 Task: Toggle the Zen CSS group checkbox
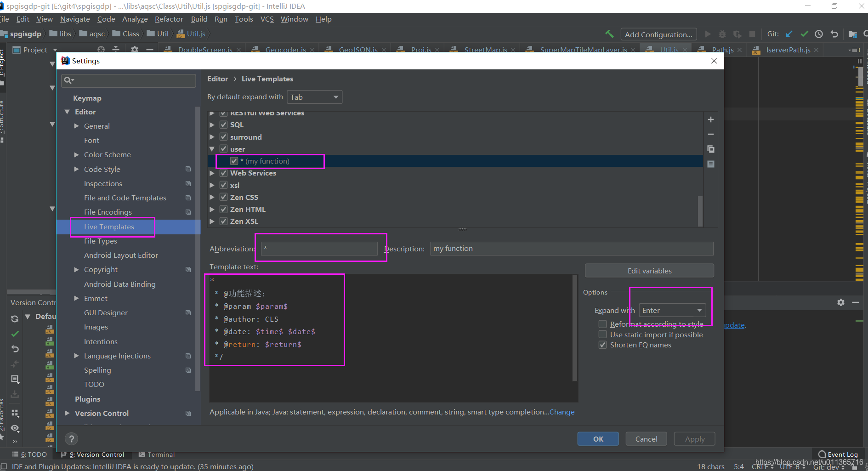tap(223, 197)
